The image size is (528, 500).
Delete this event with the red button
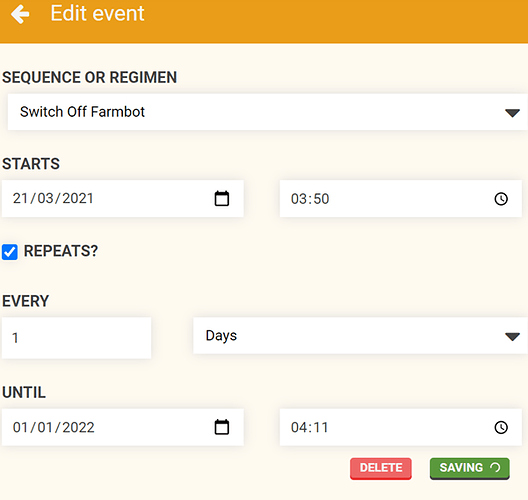point(381,468)
